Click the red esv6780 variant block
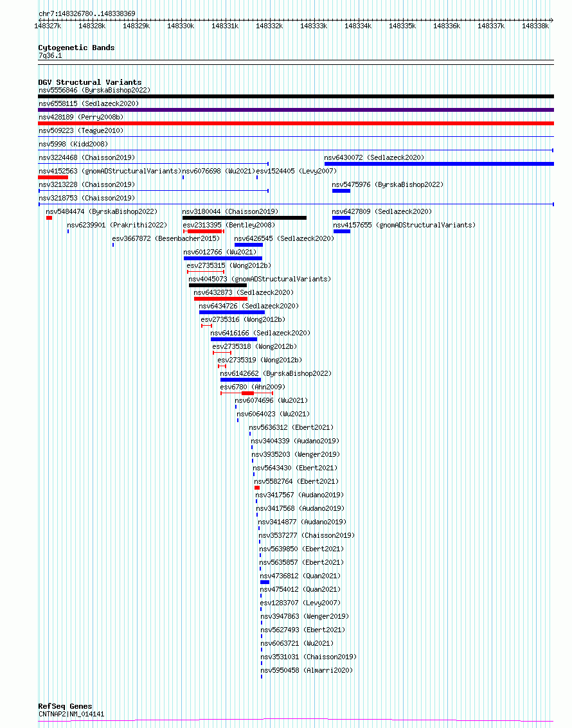Screen dimensions: 572x728 [x=247, y=393]
